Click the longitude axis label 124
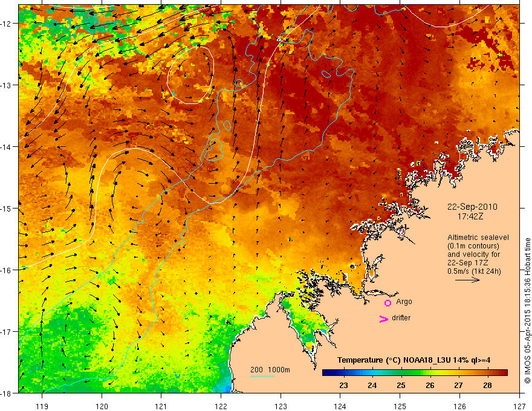The image size is (532, 411). (x=340, y=406)
